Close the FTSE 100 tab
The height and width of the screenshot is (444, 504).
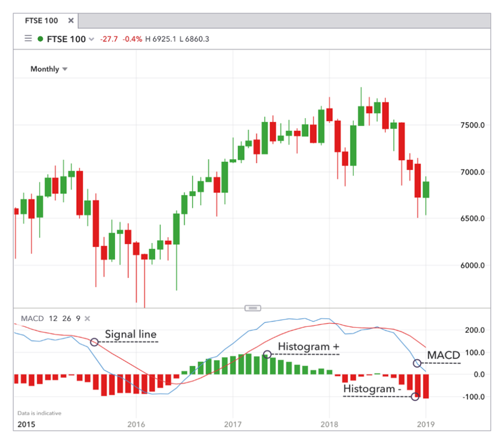(x=71, y=21)
